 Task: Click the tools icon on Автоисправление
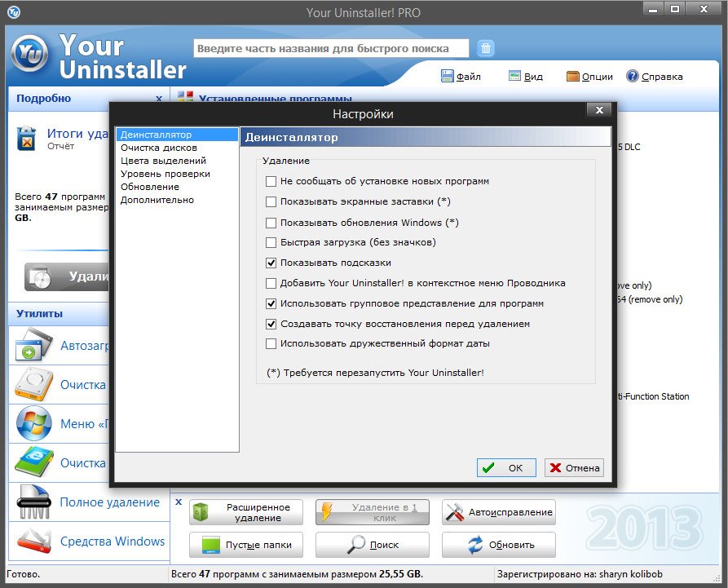[x=454, y=512]
